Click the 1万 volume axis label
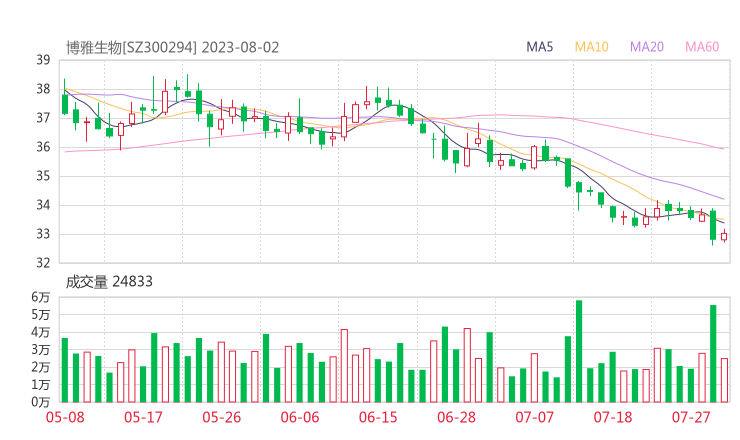740x440 pixels. pyautogui.click(x=41, y=385)
